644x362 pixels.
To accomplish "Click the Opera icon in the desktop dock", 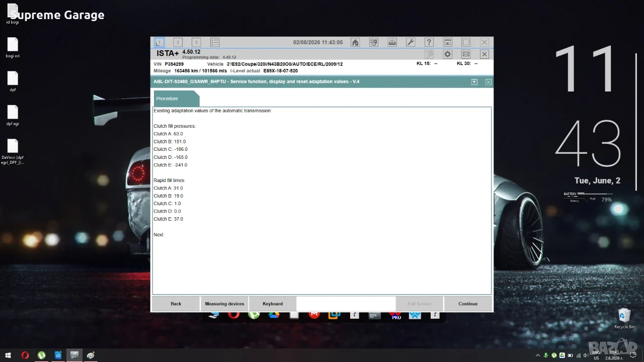I will click(x=233, y=315).
